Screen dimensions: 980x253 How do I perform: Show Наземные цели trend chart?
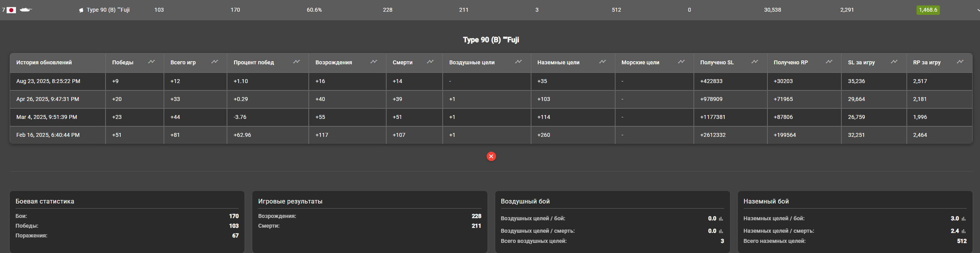tap(602, 62)
